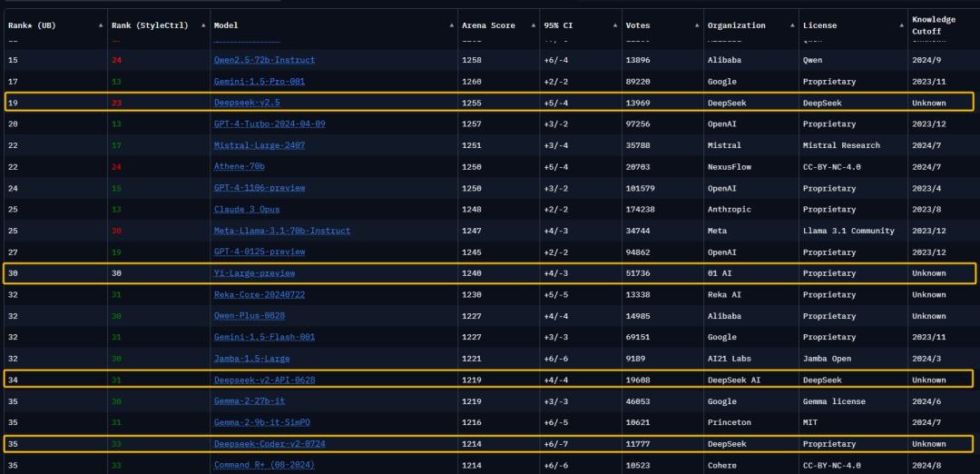Image resolution: width=980 pixels, height=474 pixels.
Task: Click the sort arrow in Model column header
Action: click(452, 25)
